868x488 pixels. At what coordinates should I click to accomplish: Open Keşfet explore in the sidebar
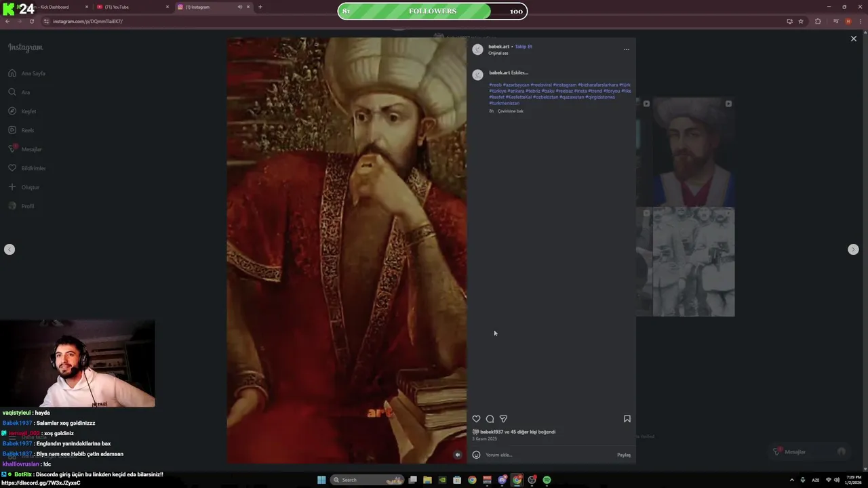[22, 111]
